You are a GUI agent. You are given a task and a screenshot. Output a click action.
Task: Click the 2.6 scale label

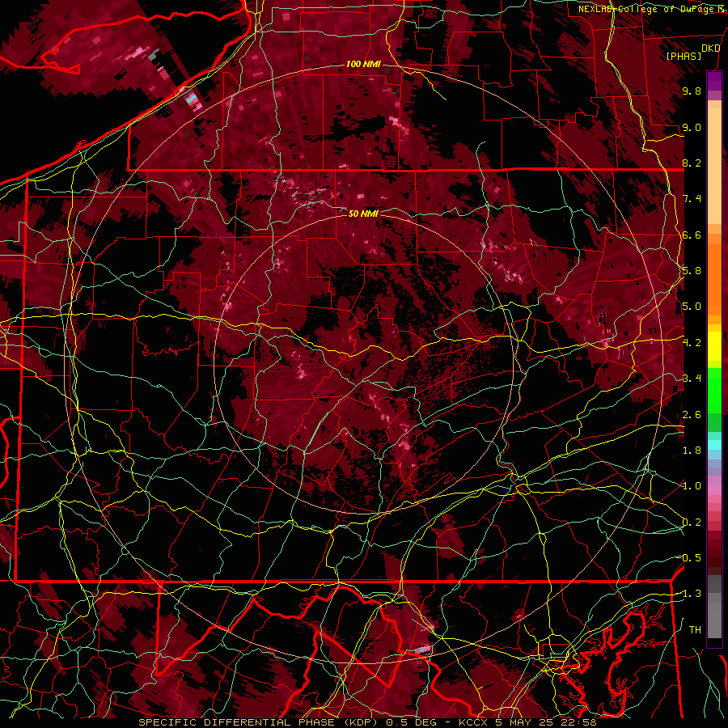pos(692,415)
